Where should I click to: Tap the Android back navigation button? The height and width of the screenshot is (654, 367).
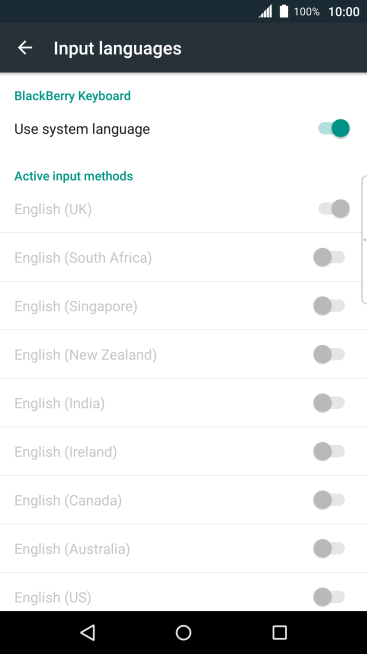[88, 632]
